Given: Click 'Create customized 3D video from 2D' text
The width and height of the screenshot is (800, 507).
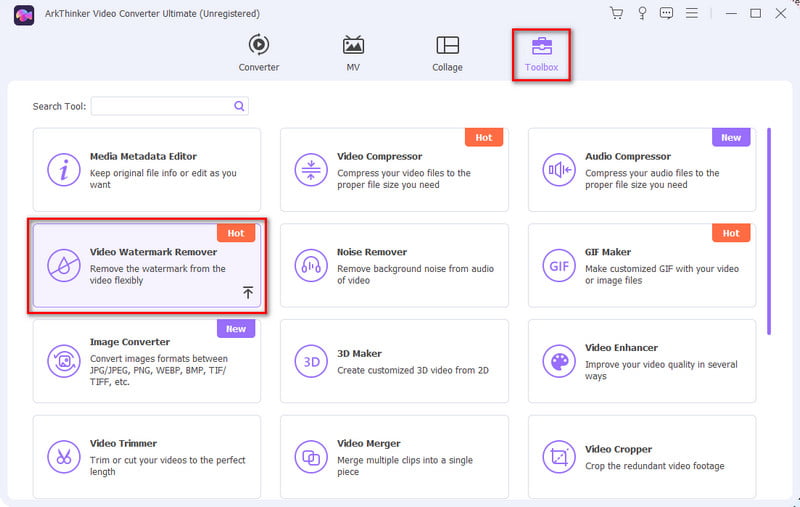Looking at the screenshot, I should (413, 370).
